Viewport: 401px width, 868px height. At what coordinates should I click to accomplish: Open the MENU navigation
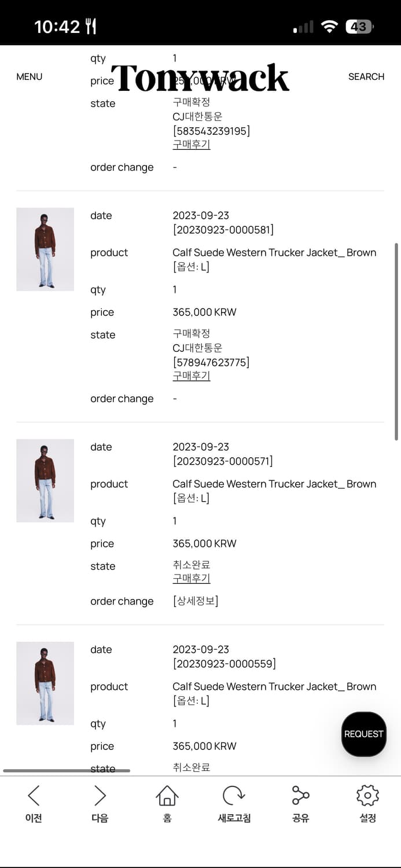pos(30,76)
